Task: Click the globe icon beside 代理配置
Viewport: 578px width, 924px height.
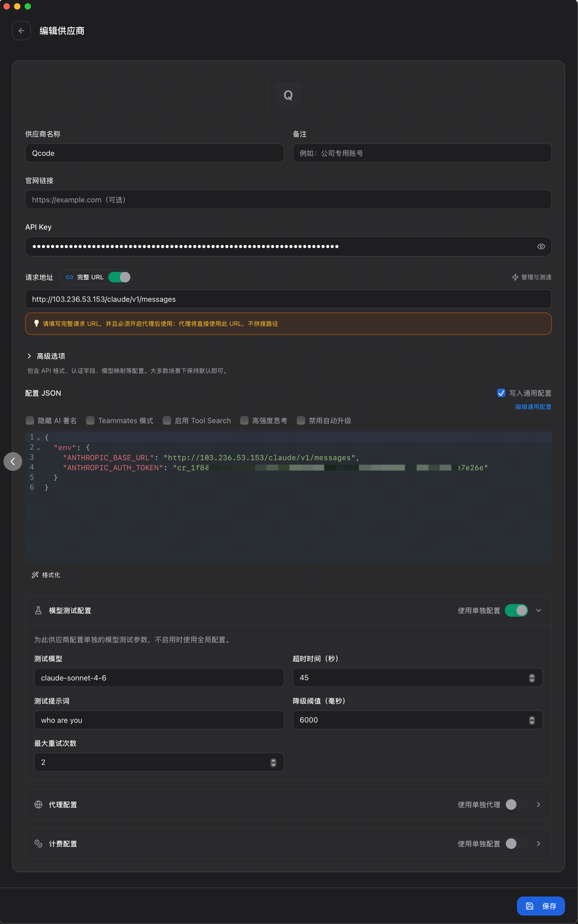Action: pyautogui.click(x=38, y=804)
